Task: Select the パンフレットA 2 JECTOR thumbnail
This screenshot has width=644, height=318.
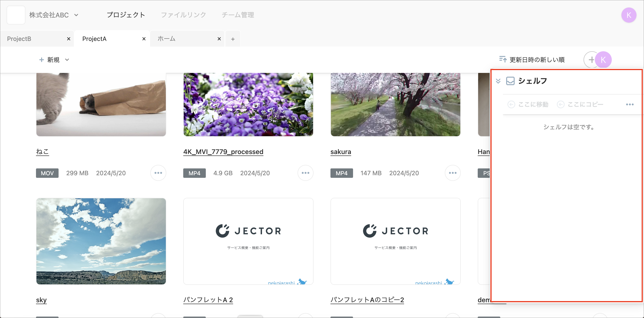Action: [x=248, y=241]
